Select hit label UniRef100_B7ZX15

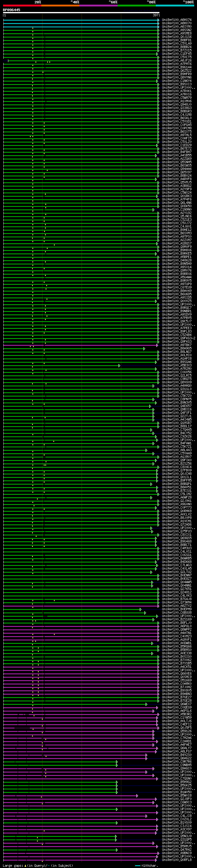point(176,50)
